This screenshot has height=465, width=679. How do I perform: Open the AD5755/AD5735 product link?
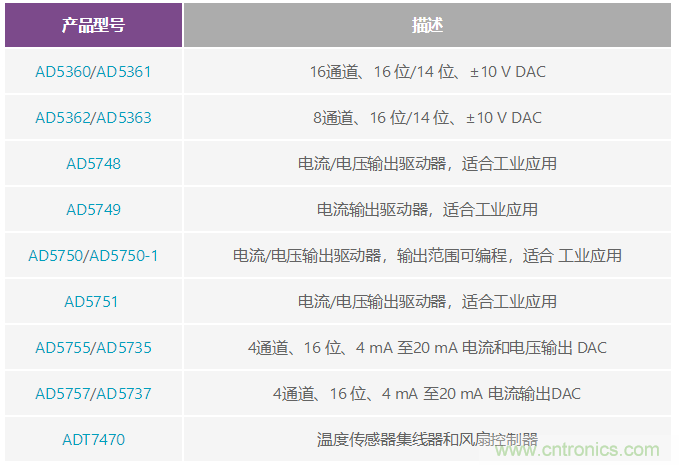click(x=93, y=348)
